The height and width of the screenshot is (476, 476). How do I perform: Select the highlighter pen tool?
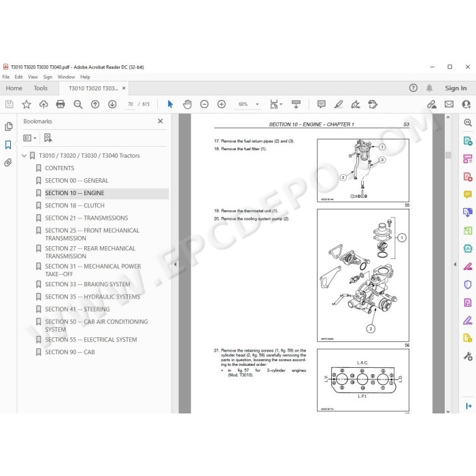[x=338, y=105]
